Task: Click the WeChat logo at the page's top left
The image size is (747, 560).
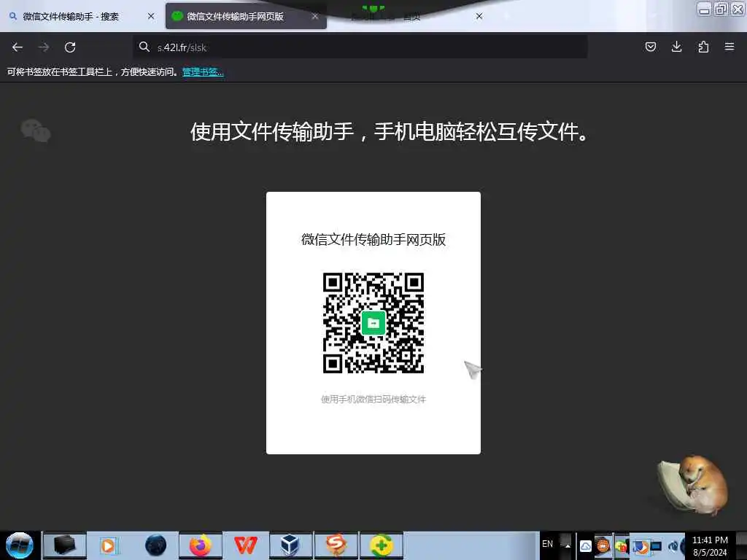Action: coord(36,131)
